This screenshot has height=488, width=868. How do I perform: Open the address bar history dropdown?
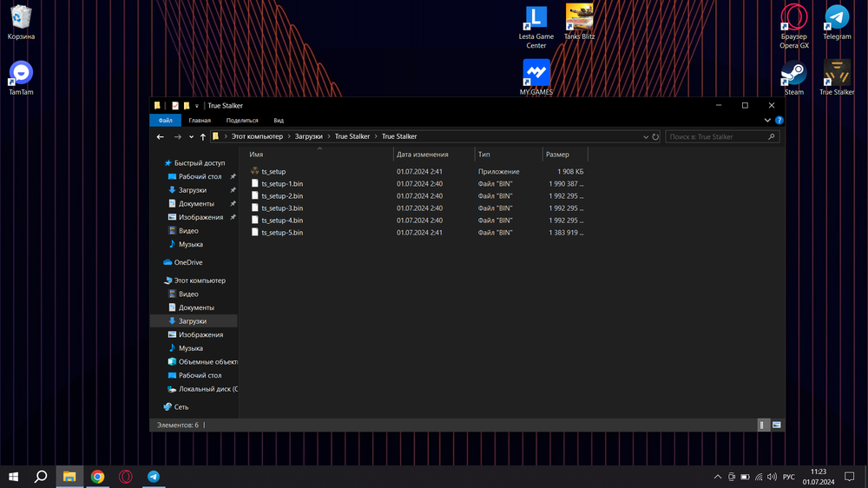[645, 137]
